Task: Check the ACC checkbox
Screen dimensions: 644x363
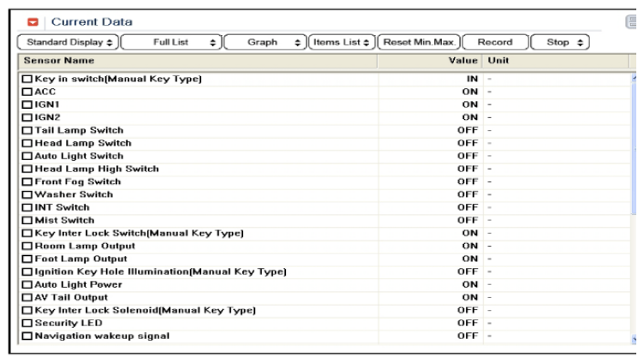Action: [x=27, y=92]
